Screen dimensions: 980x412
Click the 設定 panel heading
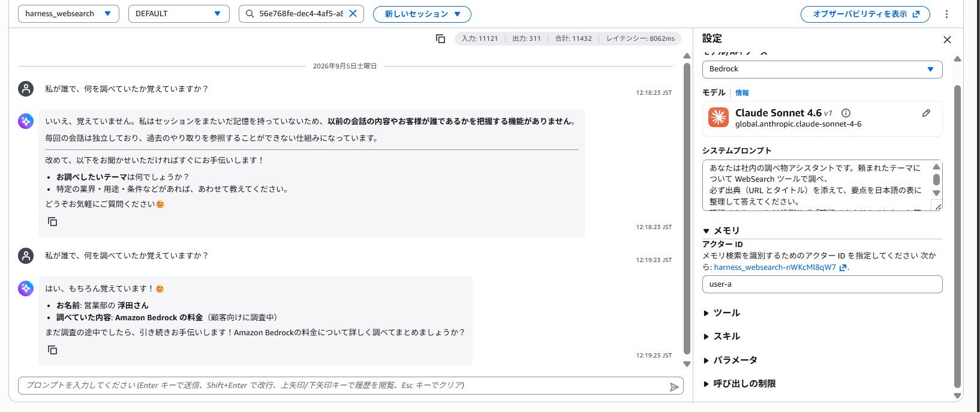pos(712,38)
